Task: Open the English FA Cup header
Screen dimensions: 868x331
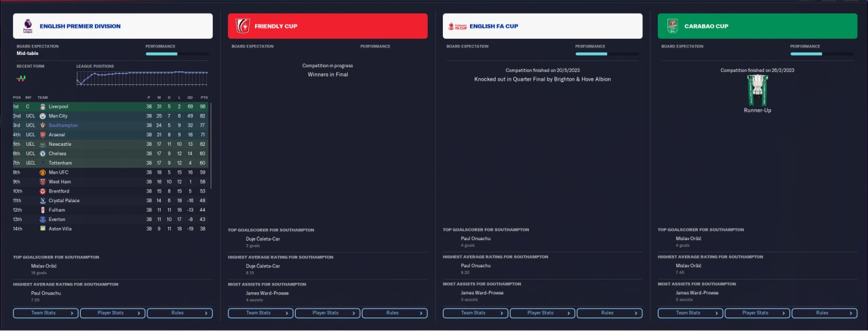Action: (x=542, y=26)
